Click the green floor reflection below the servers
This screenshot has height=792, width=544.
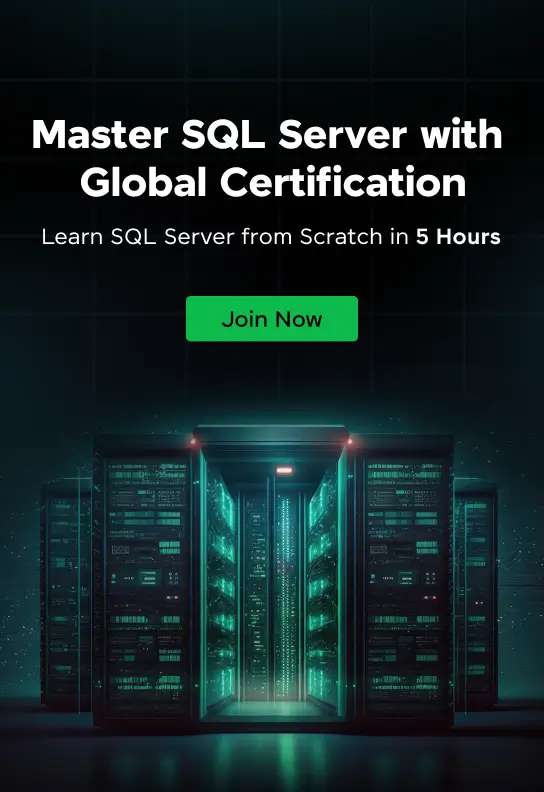(x=273, y=753)
